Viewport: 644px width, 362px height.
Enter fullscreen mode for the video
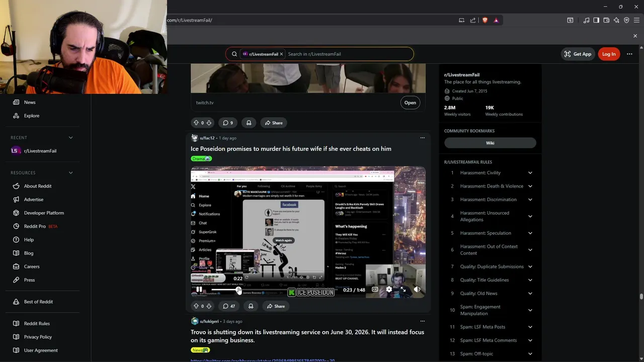(403, 290)
